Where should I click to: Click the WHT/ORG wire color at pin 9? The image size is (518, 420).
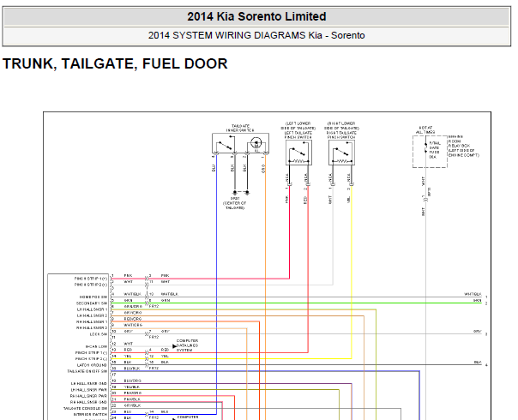click(133, 325)
